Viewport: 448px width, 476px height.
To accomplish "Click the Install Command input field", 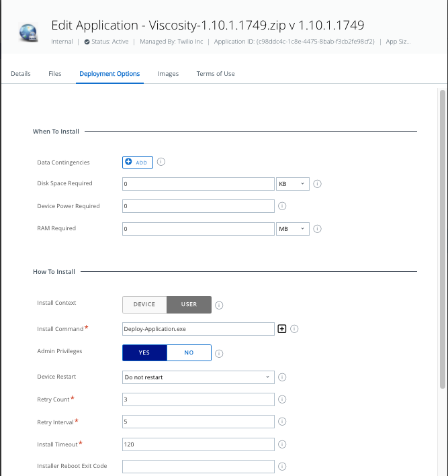I will pyautogui.click(x=198, y=329).
